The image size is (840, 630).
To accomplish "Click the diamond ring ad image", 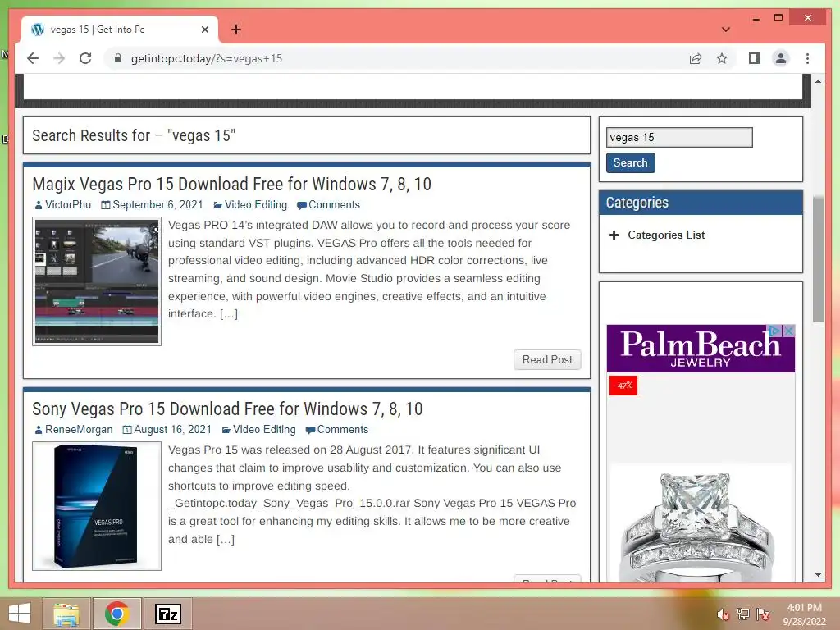I will point(701,523).
